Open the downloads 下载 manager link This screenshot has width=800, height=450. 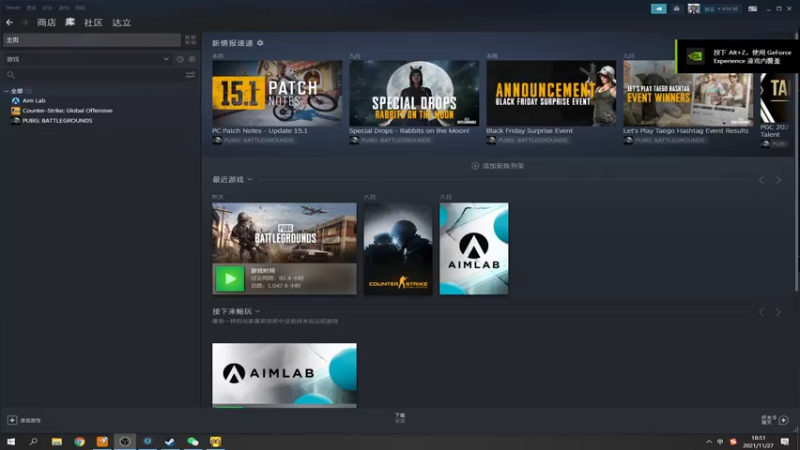point(400,418)
